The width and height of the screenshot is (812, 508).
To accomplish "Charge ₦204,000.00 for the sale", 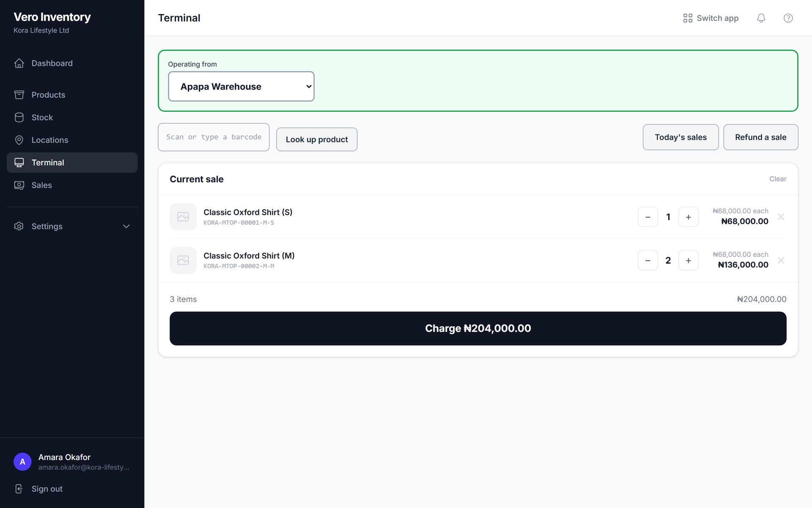I will pos(478,329).
